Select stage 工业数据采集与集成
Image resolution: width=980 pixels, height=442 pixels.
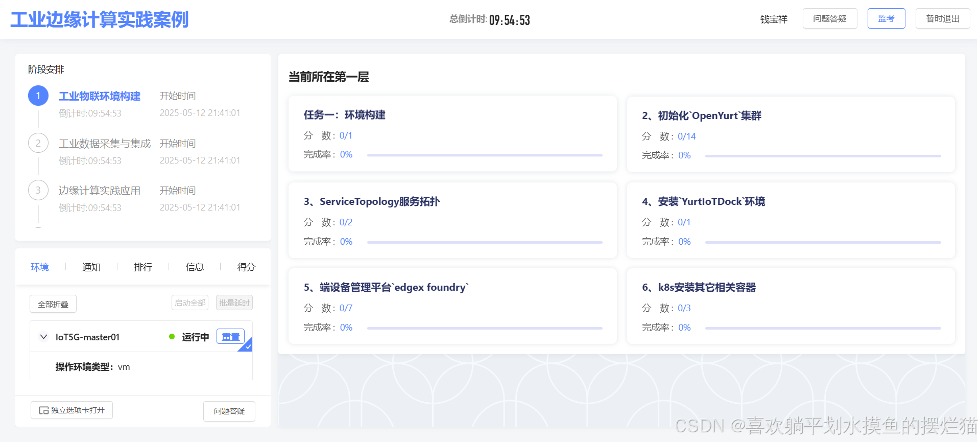105,144
